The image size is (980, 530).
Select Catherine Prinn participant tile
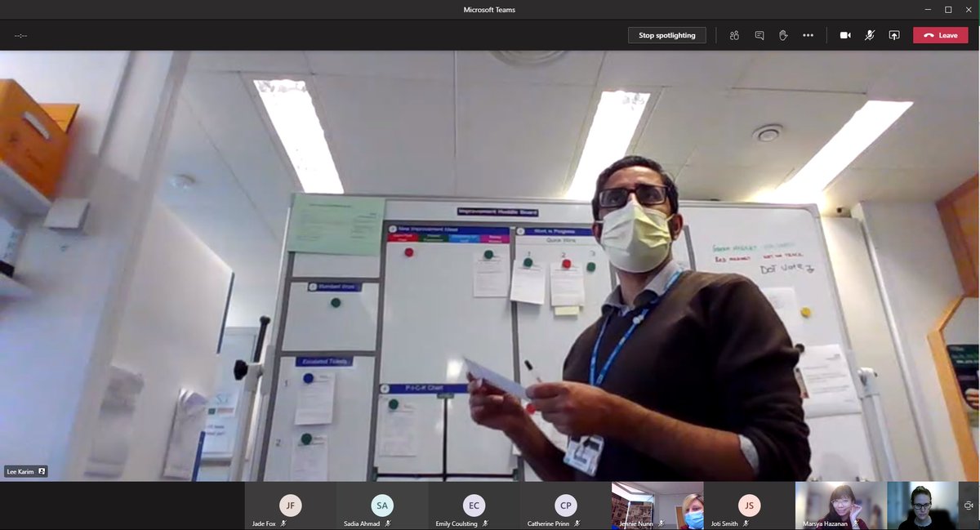coord(565,506)
